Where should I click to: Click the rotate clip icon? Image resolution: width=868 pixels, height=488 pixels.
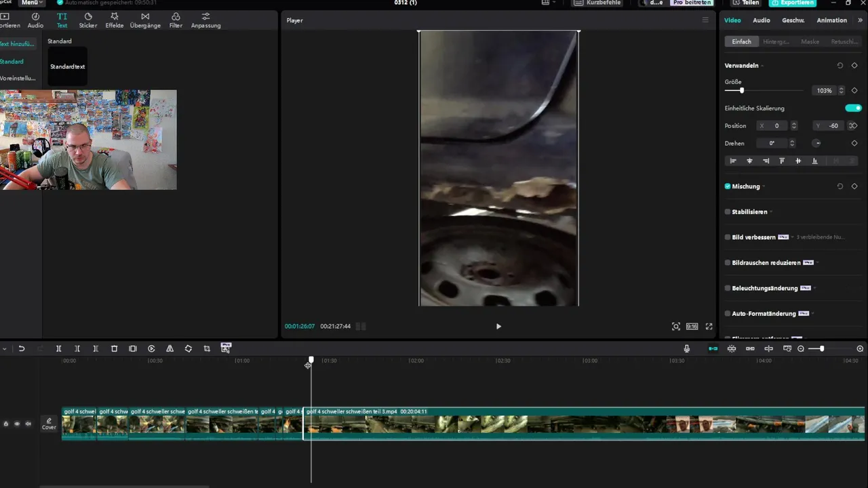point(189,348)
